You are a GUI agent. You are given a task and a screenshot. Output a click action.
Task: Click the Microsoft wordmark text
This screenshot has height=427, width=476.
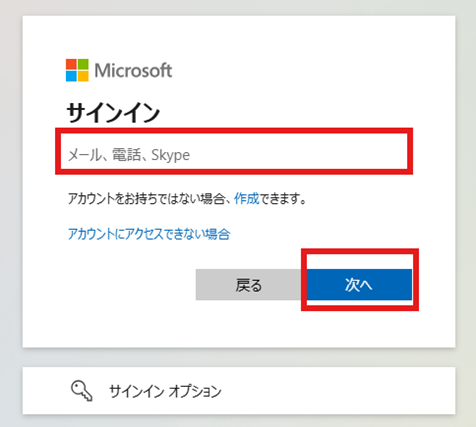[x=133, y=71]
